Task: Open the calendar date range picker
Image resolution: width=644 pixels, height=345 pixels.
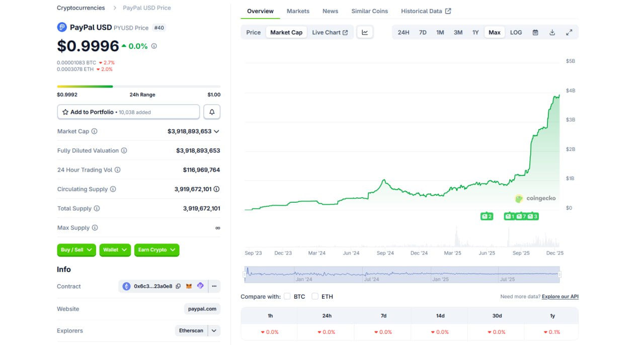Action: [x=535, y=32]
